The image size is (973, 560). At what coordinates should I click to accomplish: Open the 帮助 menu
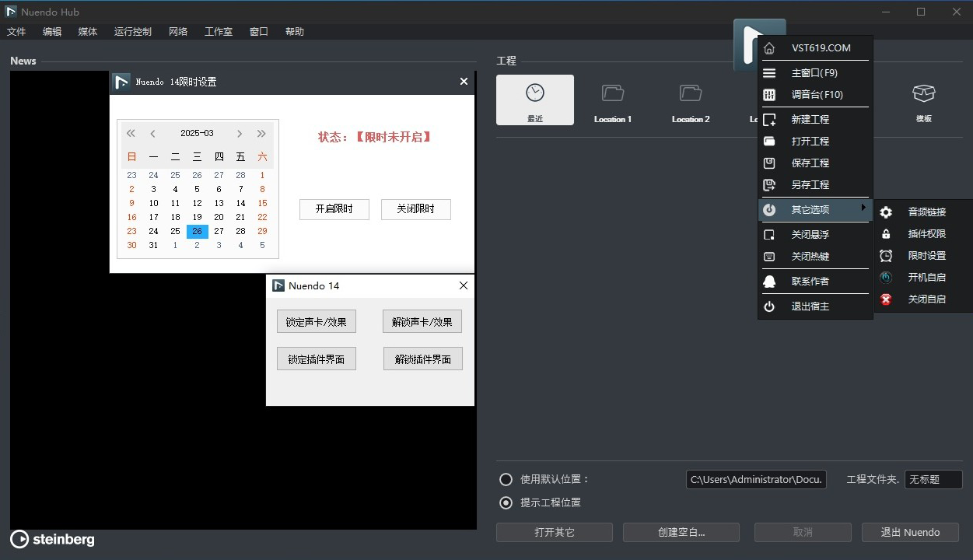pos(294,31)
